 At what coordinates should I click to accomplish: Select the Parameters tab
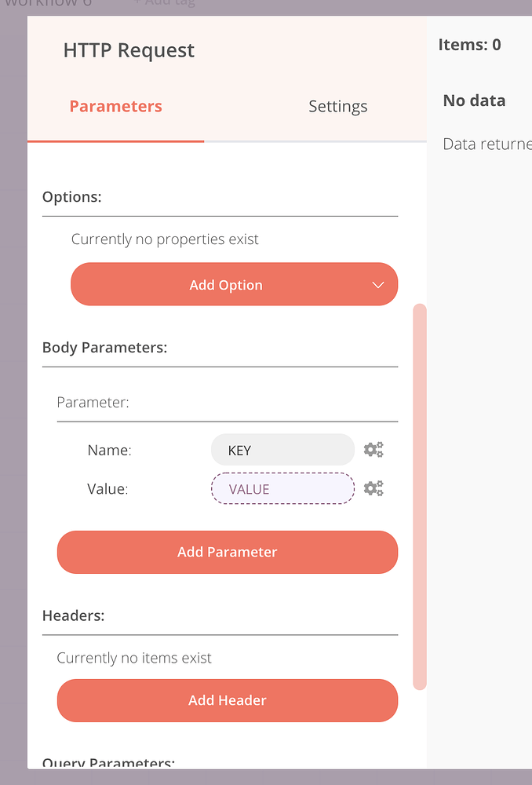[x=115, y=106]
